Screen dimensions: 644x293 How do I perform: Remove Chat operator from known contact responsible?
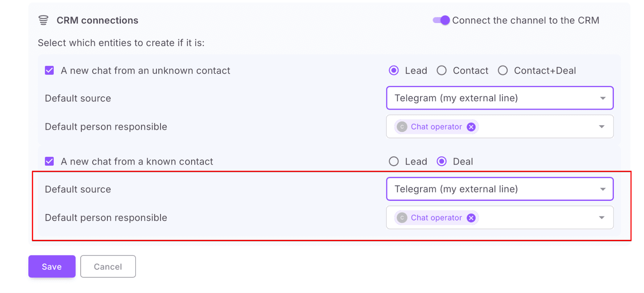point(471,218)
